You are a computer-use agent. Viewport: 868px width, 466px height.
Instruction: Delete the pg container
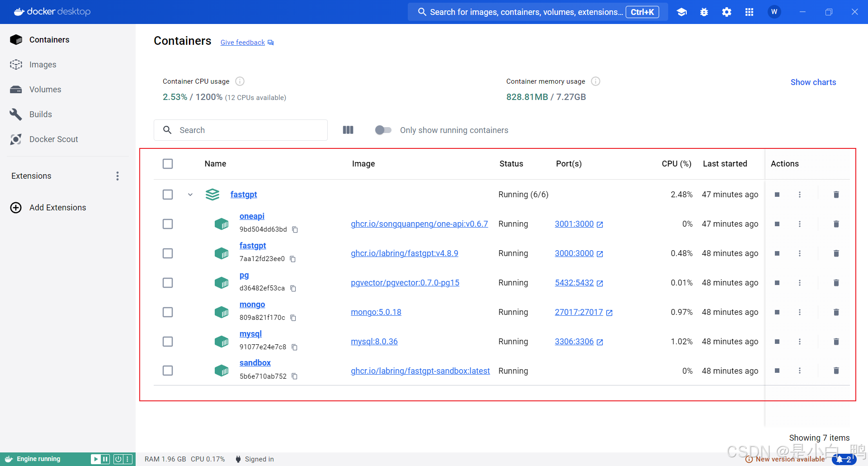click(x=836, y=283)
